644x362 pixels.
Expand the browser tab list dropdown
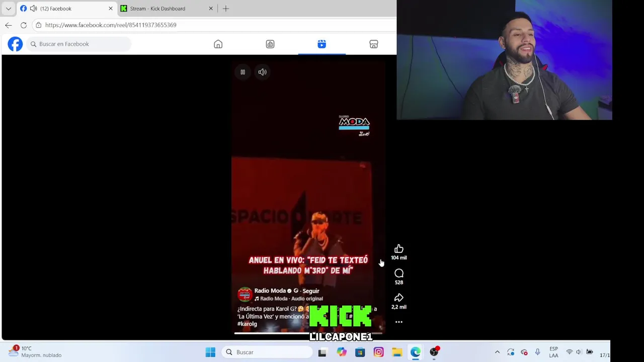point(9,9)
